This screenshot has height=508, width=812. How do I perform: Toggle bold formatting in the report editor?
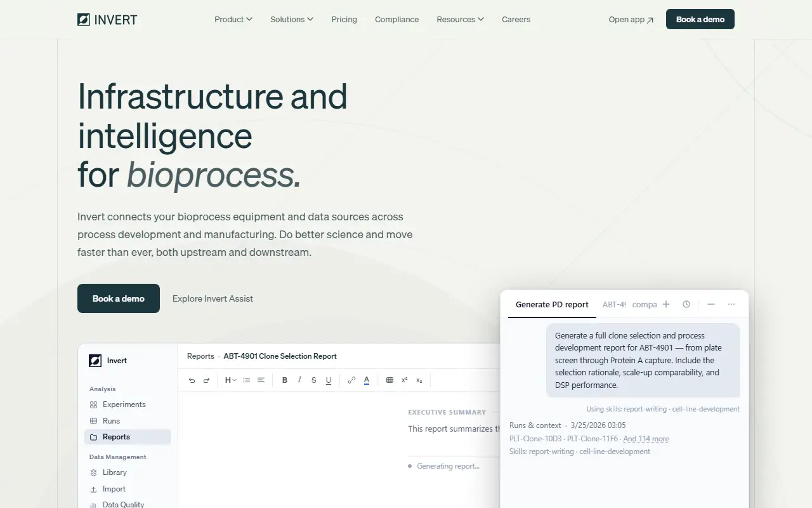(285, 380)
